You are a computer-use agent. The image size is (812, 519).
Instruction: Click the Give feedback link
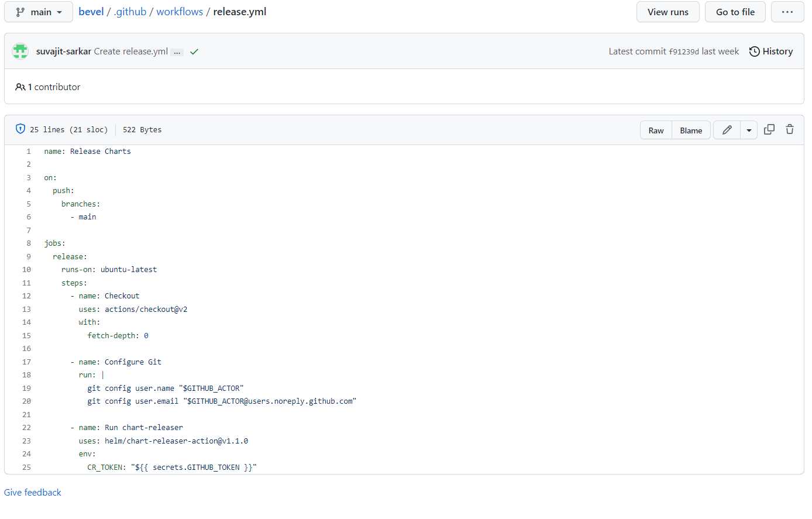pos(32,492)
